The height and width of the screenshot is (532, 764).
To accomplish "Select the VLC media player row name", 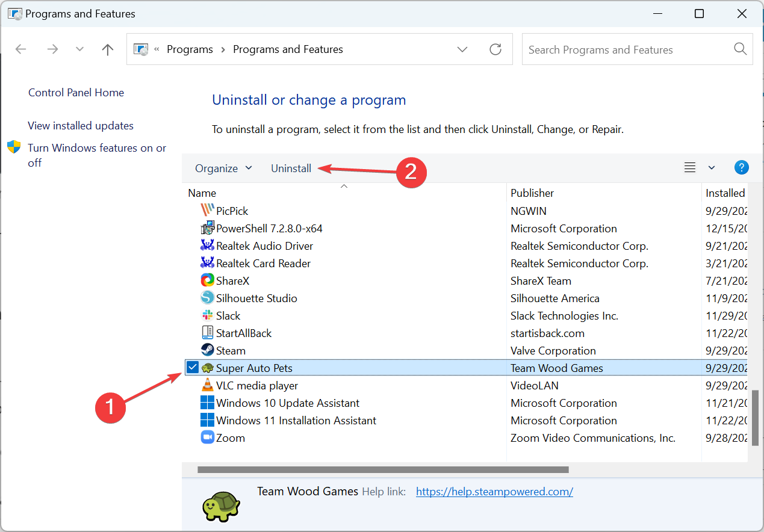I will 257,385.
